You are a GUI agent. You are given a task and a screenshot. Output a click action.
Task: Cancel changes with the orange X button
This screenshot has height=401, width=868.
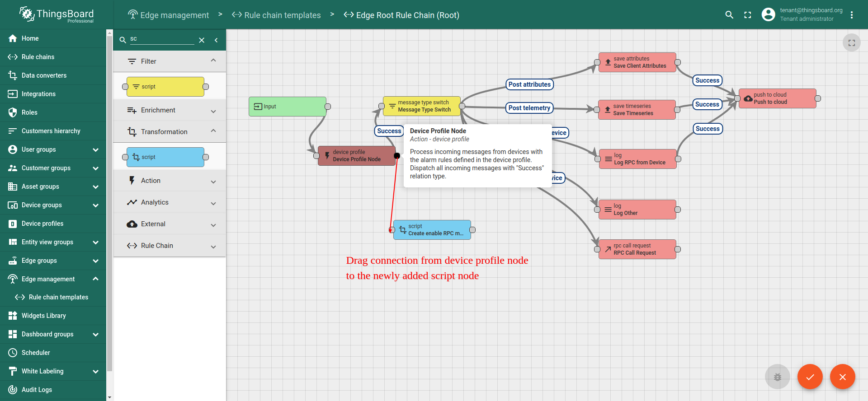[x=843, y=377]
